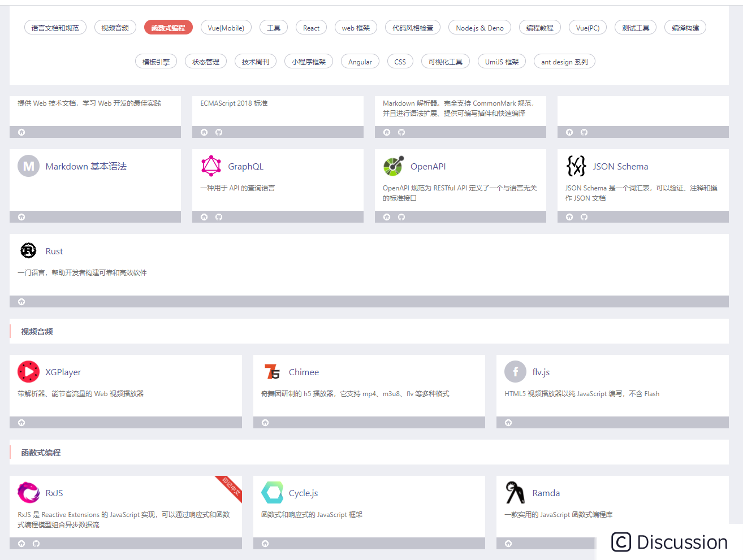Jump to the 状态管理 category
Screen dimensions: 743x560
pos(206,62)
